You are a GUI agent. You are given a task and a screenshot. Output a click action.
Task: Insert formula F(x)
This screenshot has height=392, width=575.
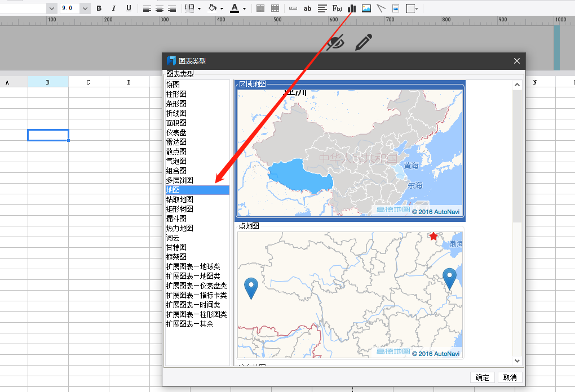click(x=337, y=8)
